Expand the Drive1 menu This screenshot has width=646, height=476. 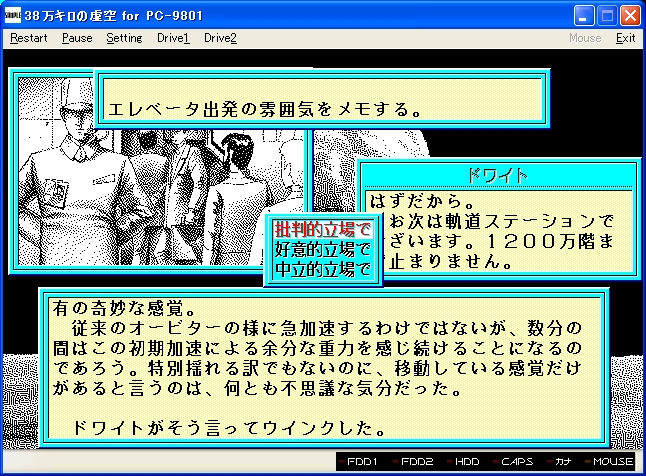click(x=173, y=38)
